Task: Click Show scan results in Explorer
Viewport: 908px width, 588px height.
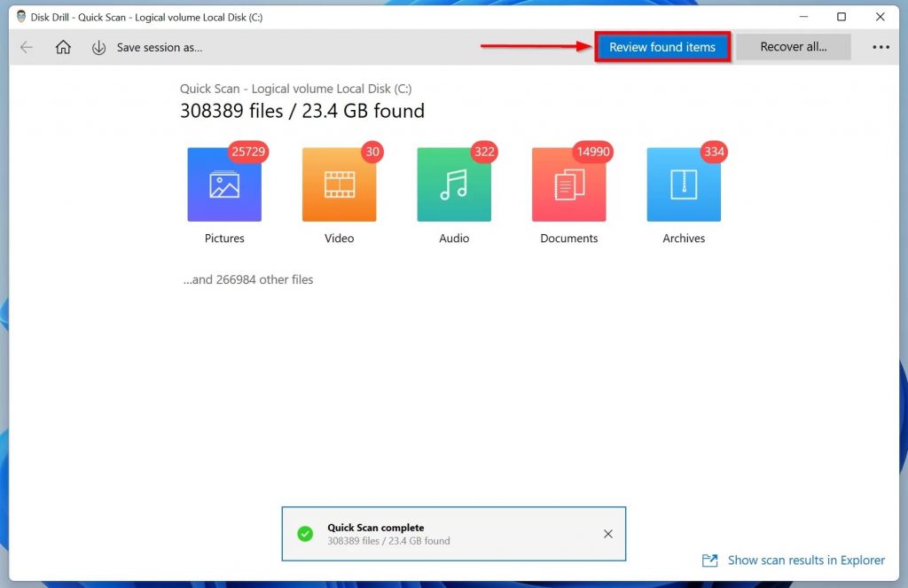Action: click(x=805, y=561)
